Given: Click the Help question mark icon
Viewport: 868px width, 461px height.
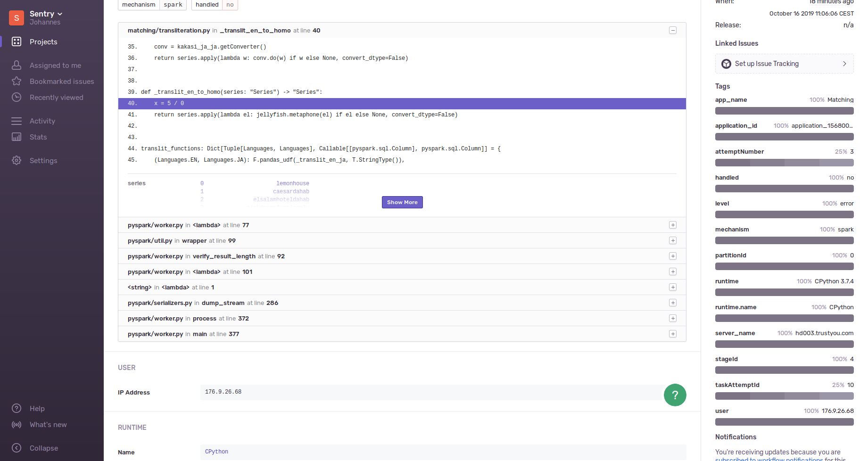Looking at the screenshot, I should tap(17, 408).
